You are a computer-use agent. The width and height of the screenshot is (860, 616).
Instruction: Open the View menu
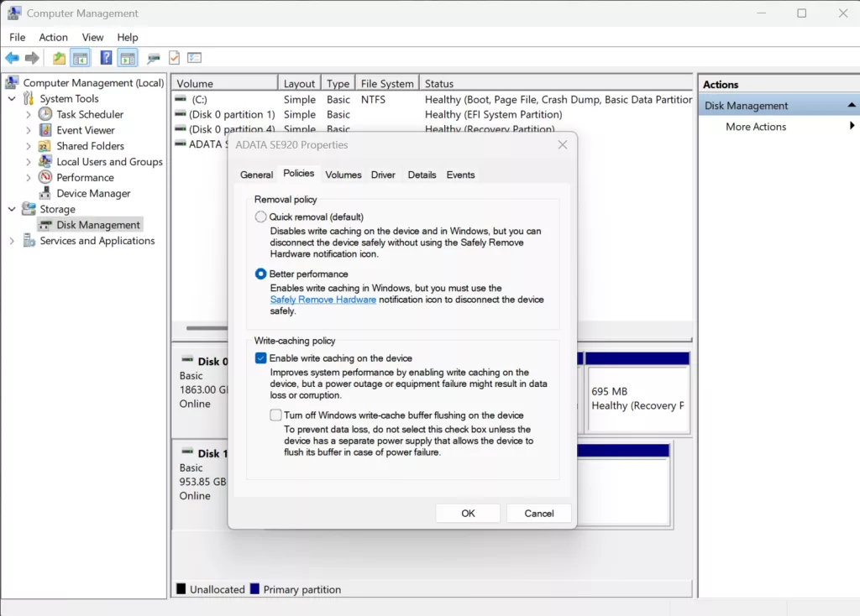(92, 37)
